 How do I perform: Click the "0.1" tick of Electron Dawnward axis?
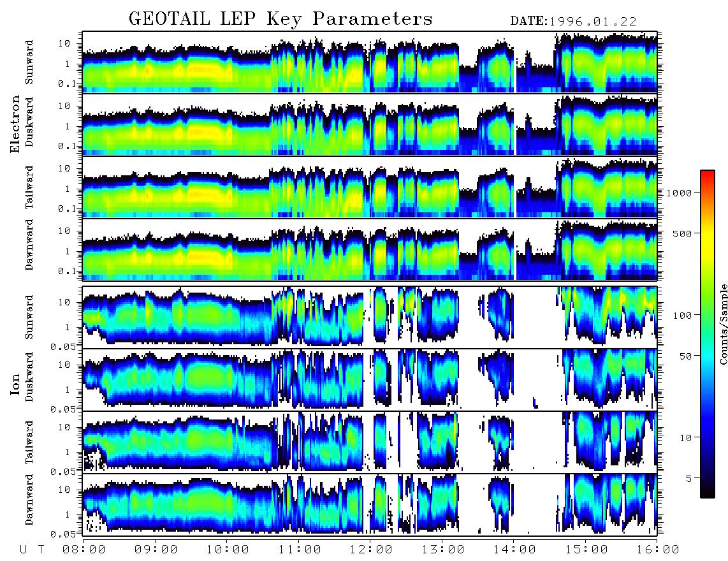69,271
